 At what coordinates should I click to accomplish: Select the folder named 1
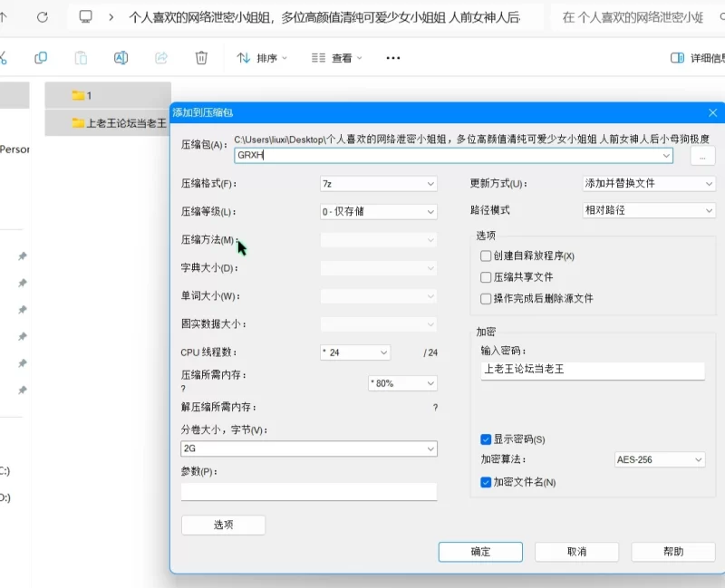click(x=108, y=96)
